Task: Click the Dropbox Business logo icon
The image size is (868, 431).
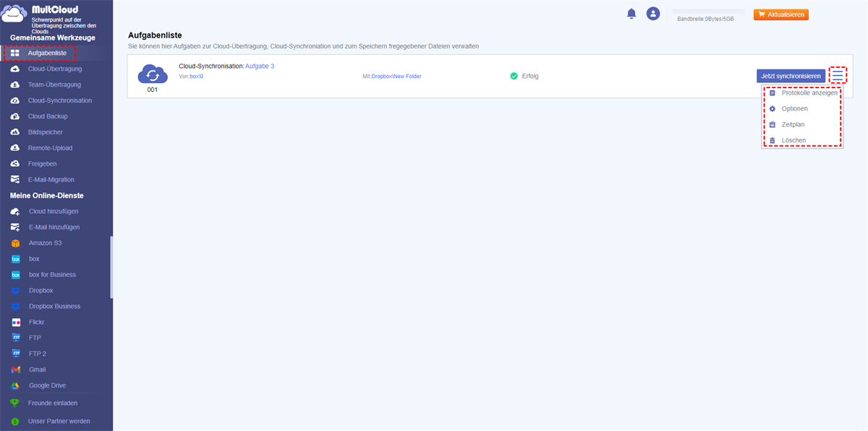Action: (15, 307)
